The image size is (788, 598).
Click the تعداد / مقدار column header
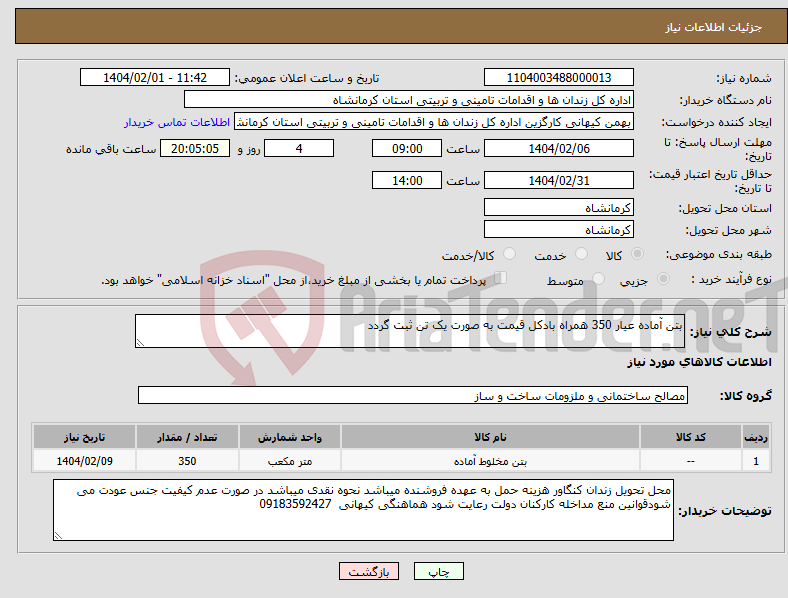[187, 437]
